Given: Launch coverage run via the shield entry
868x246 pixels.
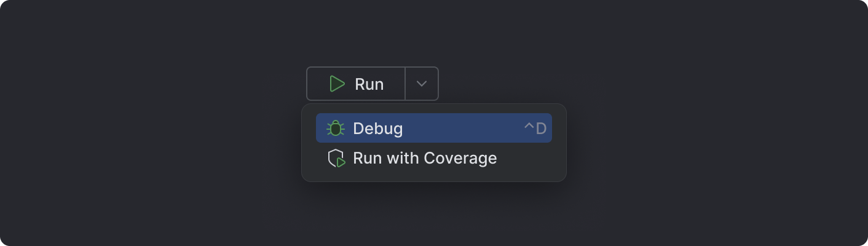Looking at the screenshot, I should pos(336,159).
